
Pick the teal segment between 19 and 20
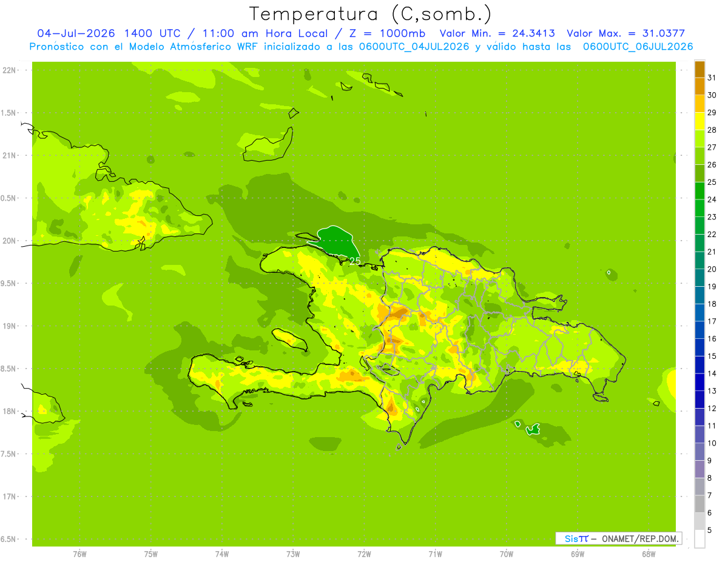699,278
